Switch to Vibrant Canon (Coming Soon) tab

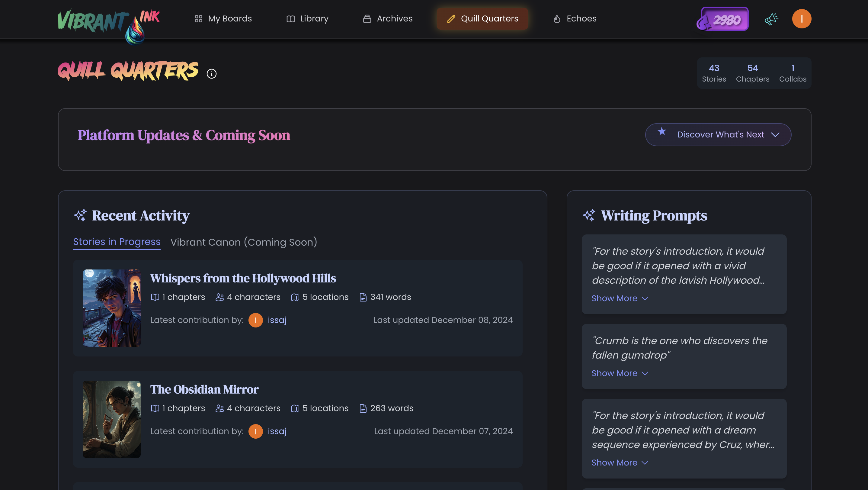[244, 242]
